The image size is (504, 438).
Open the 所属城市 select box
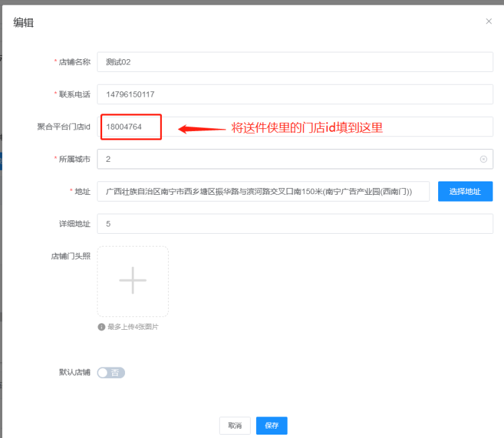pyautogui.click(x=295, y=159)
